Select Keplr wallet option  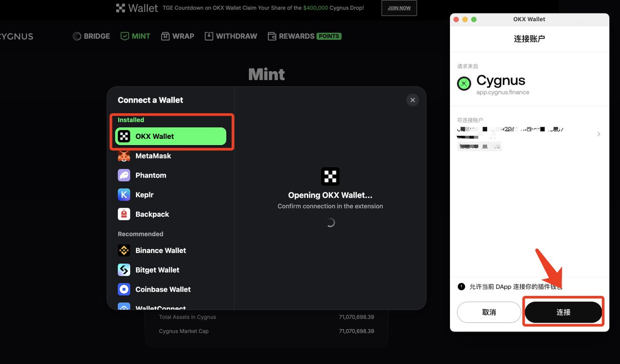(x=171, y=195)
